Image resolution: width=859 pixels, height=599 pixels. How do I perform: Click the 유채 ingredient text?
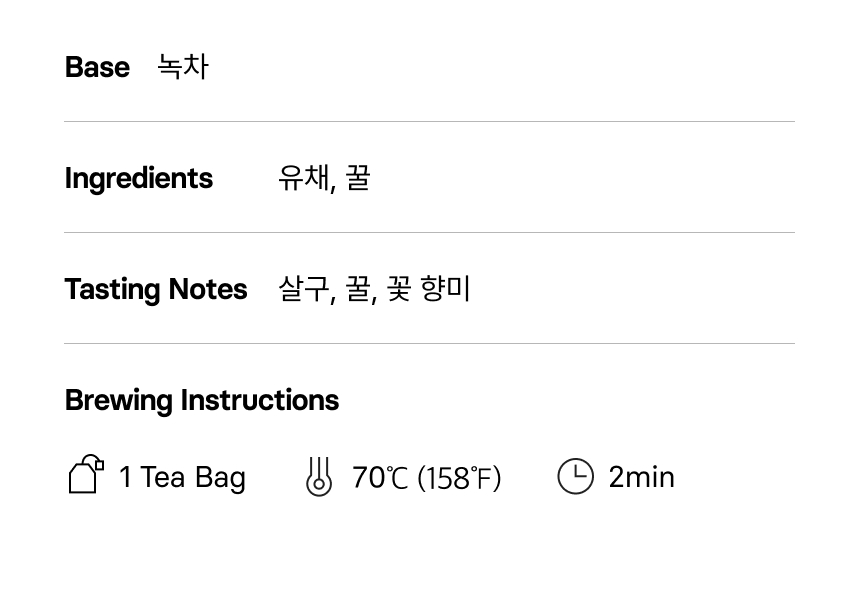pyautogui.click(x=303, y=178)
